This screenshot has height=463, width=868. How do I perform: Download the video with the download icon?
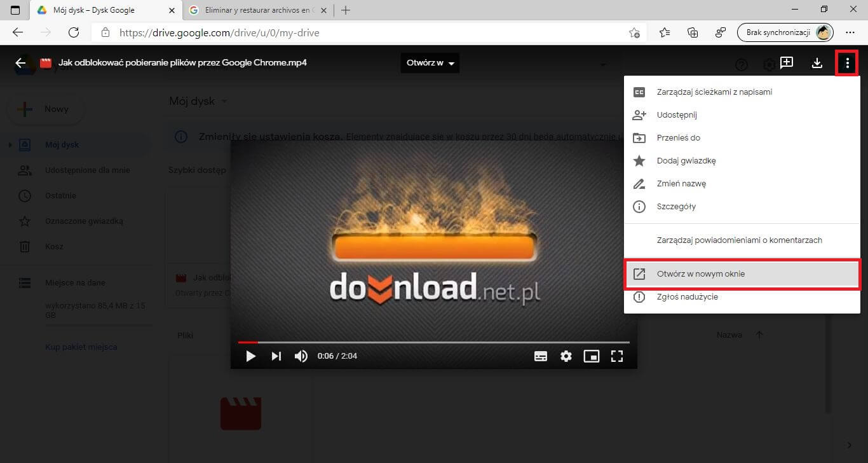click(817, 63)
